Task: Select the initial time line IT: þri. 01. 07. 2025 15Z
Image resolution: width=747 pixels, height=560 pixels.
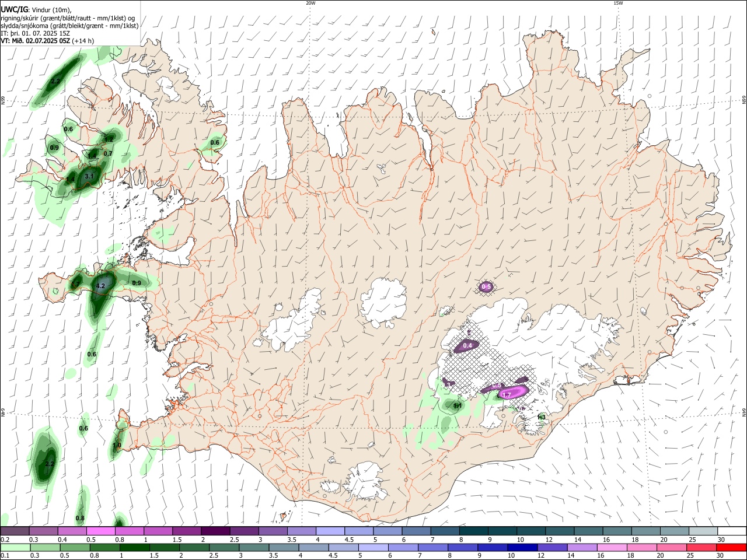Action: pyautogui.click(x=36, y=33)
